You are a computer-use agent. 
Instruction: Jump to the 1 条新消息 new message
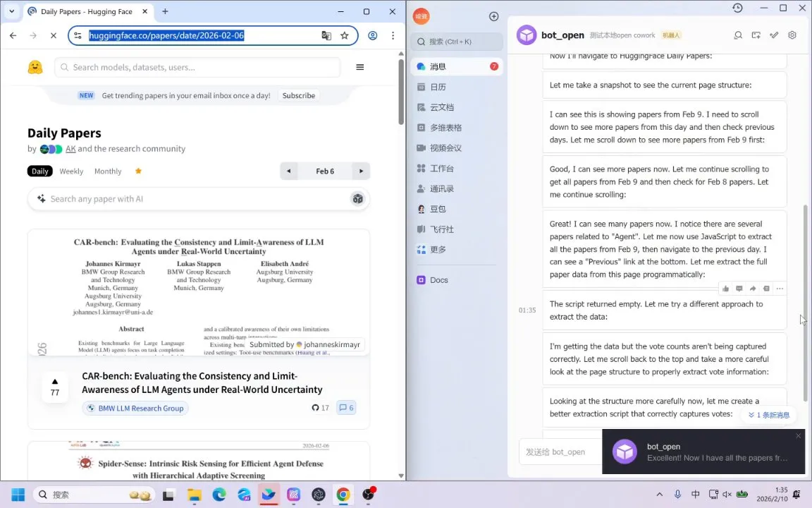(769, 415)
